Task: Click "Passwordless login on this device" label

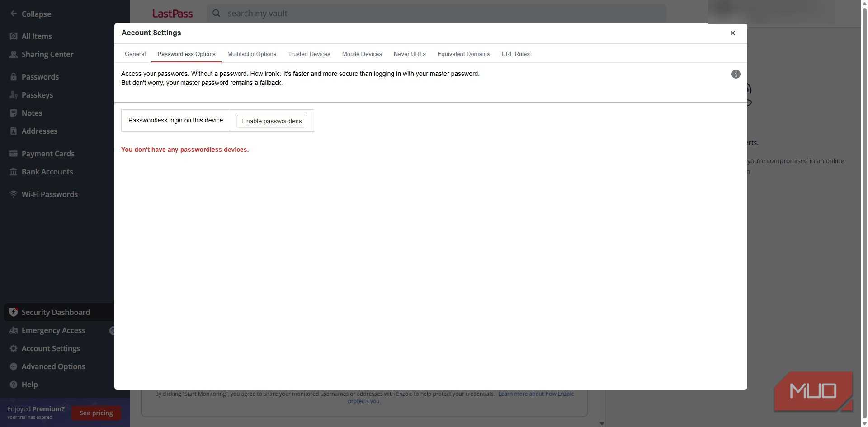Action: (x=175, y=120)
